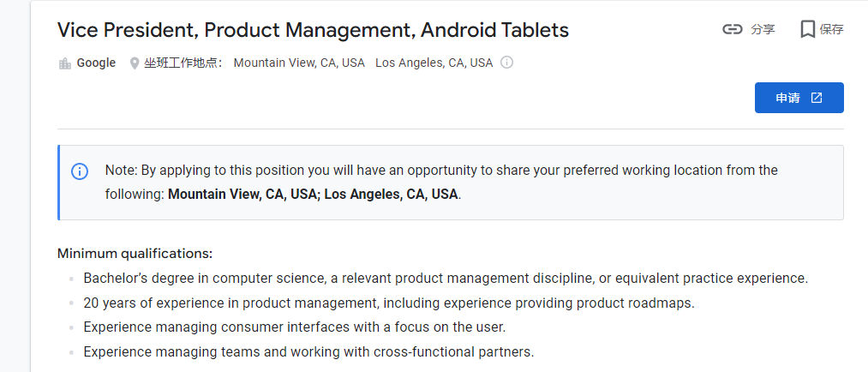Click the bookmark save icon

807,29
